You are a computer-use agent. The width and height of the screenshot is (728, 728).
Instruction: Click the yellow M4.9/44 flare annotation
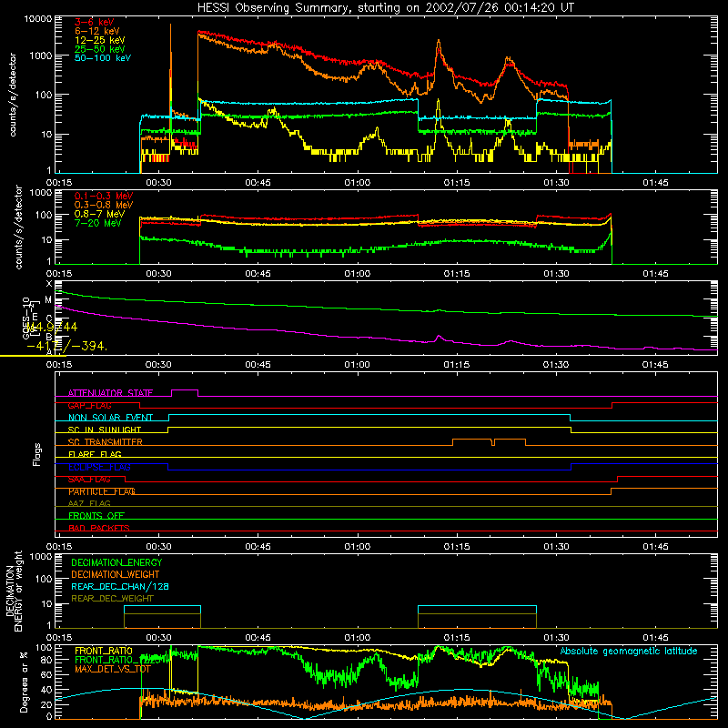(x=52, y=328)
